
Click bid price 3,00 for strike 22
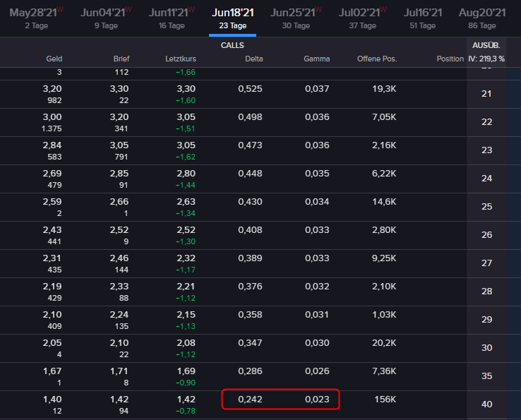52,117
